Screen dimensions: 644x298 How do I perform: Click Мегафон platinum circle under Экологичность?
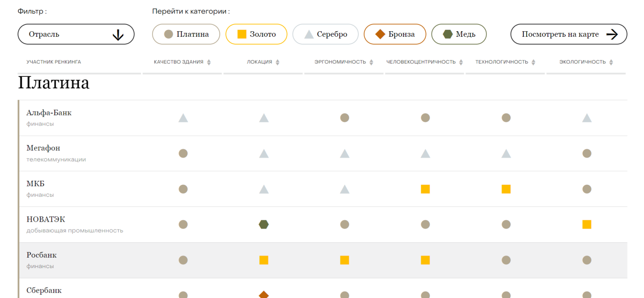click(x=586, y=153)
